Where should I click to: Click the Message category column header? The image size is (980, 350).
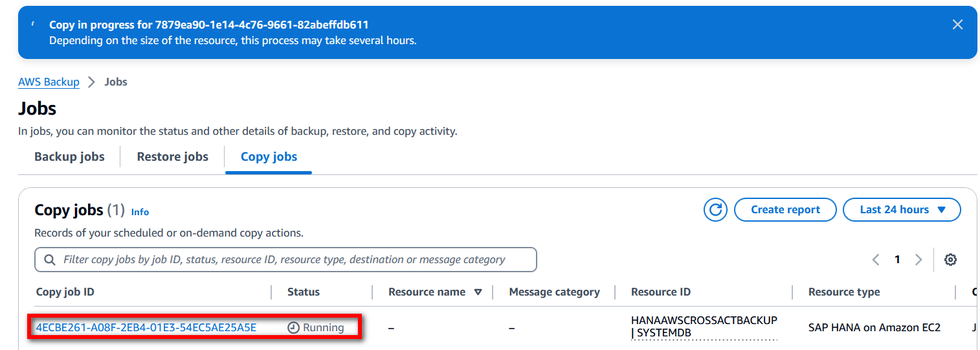pyautogui.click(x=554, y=292)
